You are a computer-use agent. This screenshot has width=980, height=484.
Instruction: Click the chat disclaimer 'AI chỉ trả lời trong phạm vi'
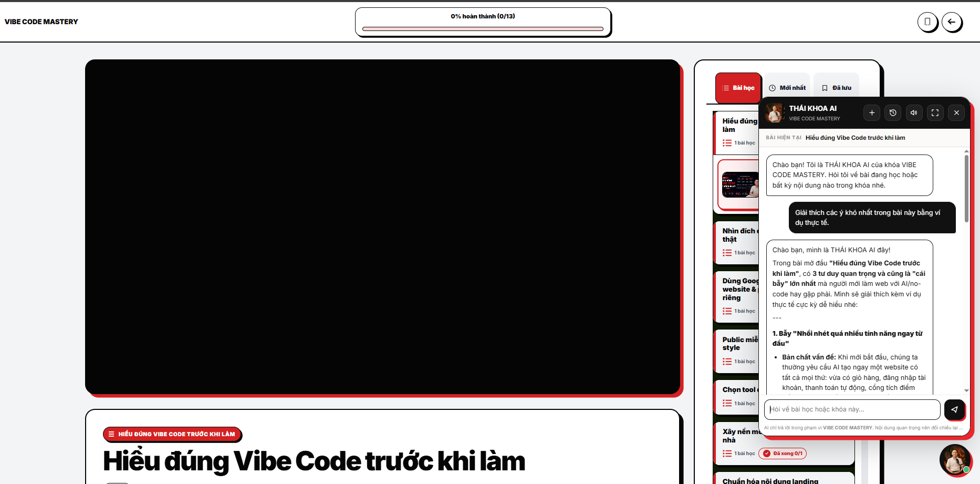tap(863, 428)
